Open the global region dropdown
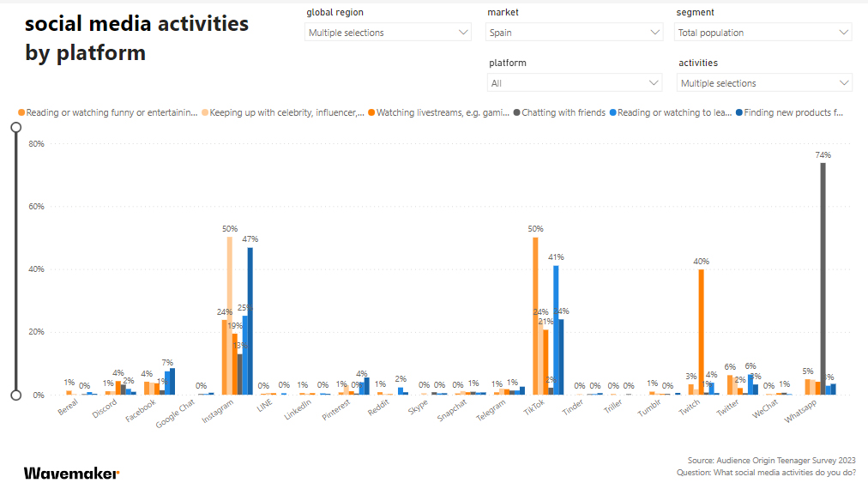The height and width of the screenshot is (501, 868). (388, 33)
